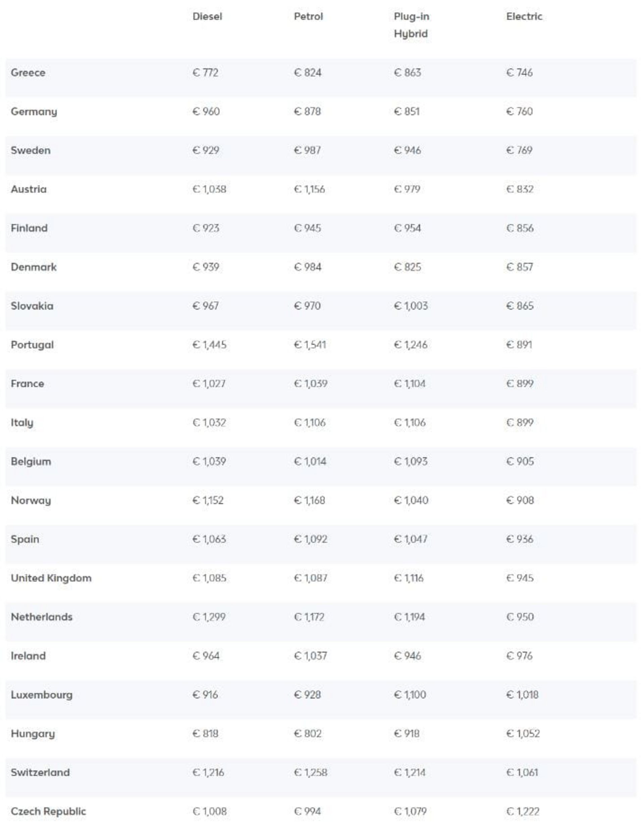This screenshot has width=644, height=838.
Task: Select the Slovakia row label
Action: tap(32, 306)
